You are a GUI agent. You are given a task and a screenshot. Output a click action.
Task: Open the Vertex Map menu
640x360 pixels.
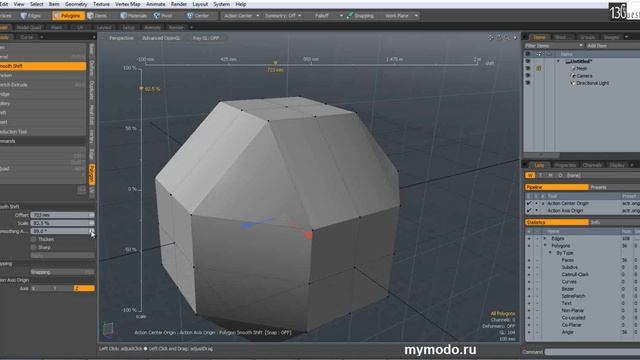[128, 4]
